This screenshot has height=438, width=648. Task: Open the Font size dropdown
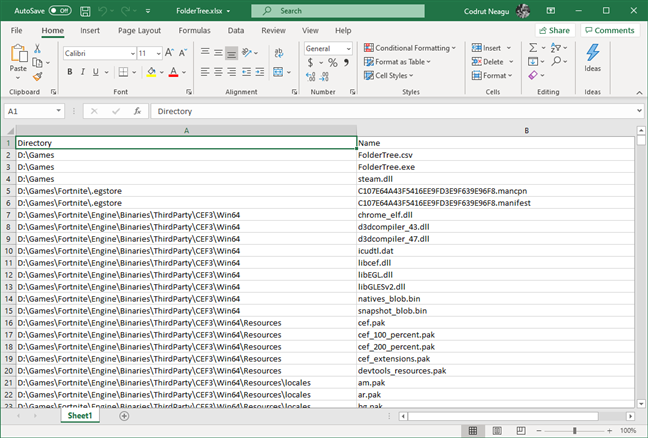[x=158, y=53]
